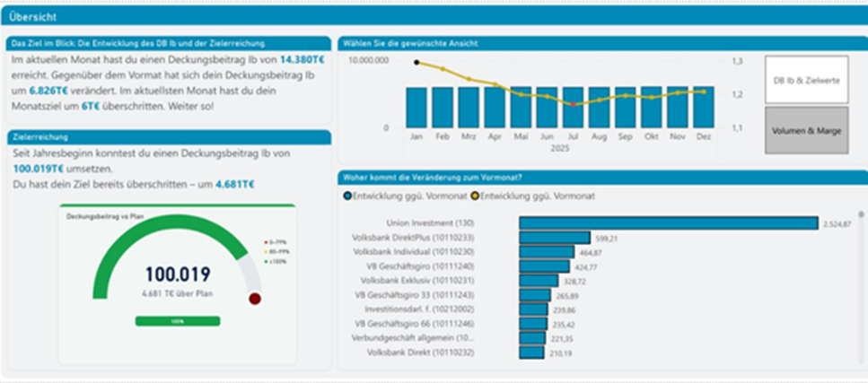Image resolution: width=868 pixels, height=383 pixels.
Task: Click the black line marker above Jan
Action: (416, 63)
